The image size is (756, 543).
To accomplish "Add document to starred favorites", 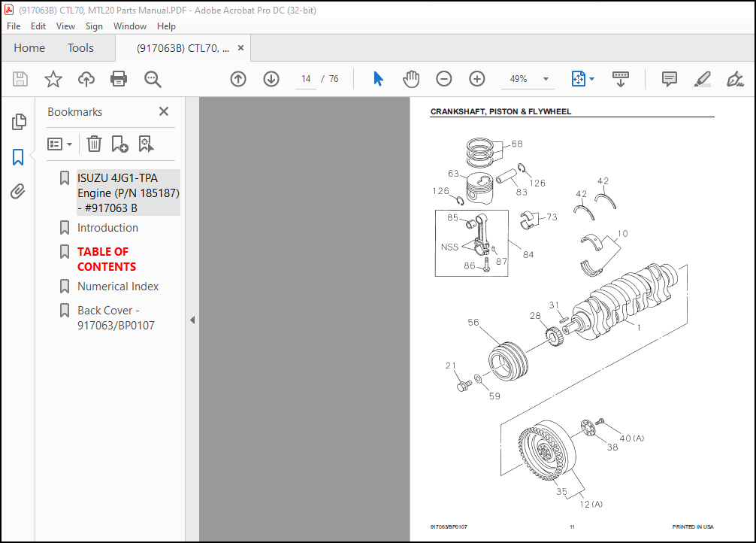I will (x=53, y=79).
